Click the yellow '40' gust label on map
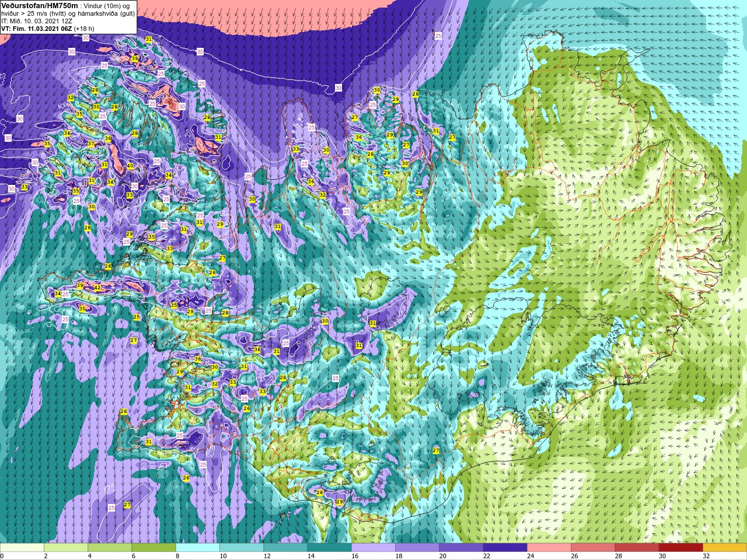The height and width of the screenshot is (560, 747). pos(130,166)
